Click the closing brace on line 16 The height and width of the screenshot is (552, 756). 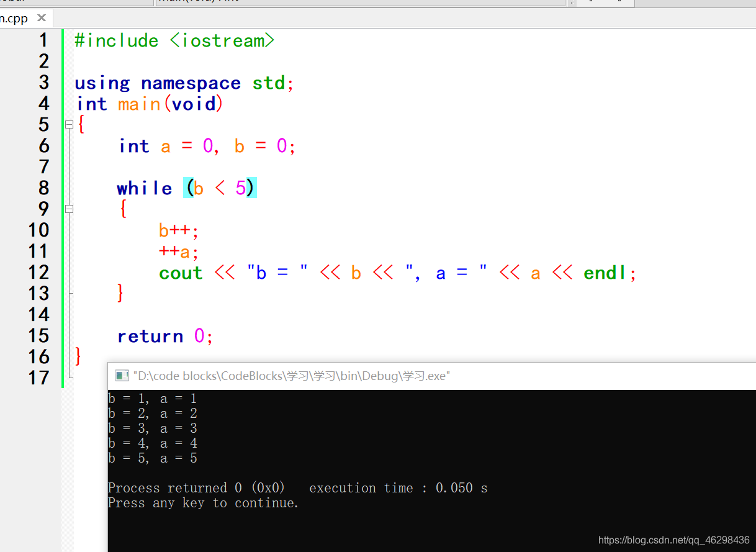(x=78, y=356)
